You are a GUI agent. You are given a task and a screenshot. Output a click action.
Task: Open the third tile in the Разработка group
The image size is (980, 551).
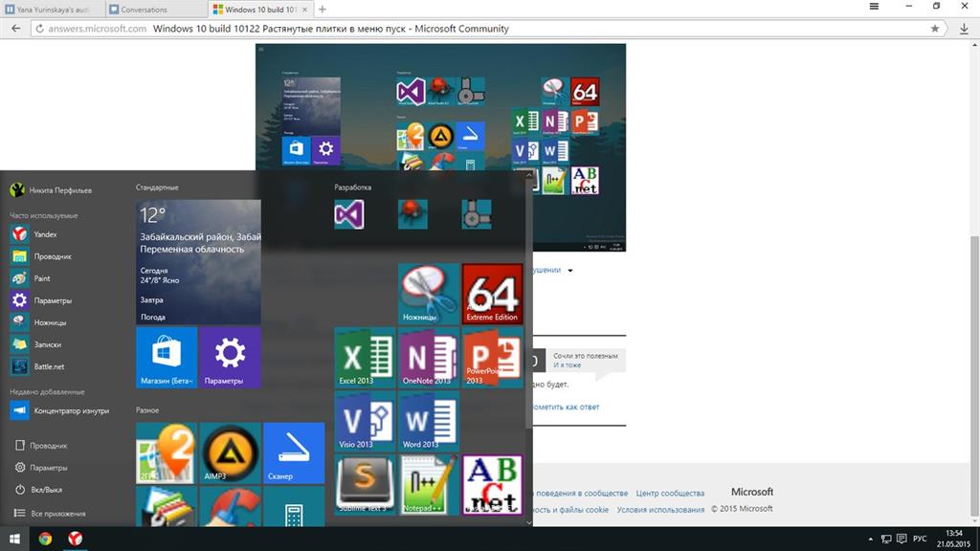(x=477, y=214)
